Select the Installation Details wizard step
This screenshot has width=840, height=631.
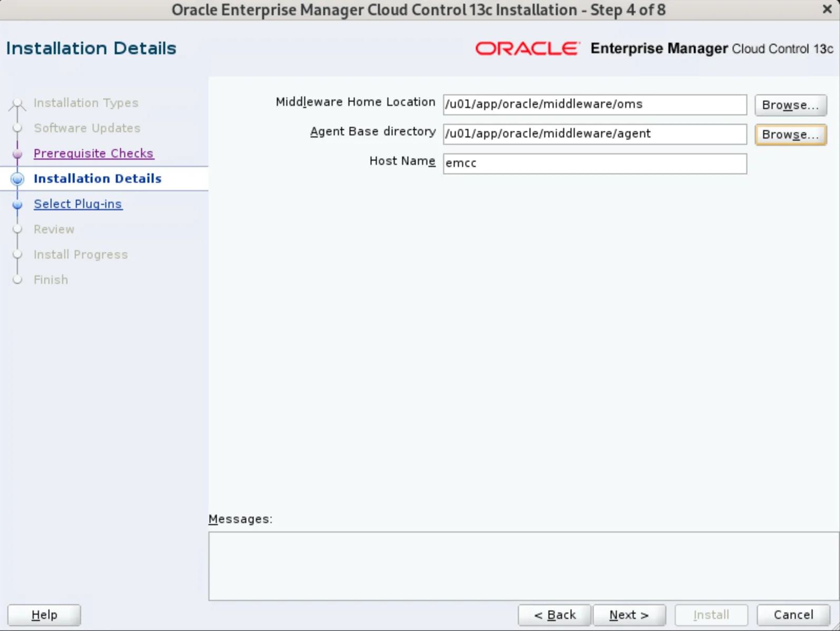pyautogui.click(x=97, y=179)
